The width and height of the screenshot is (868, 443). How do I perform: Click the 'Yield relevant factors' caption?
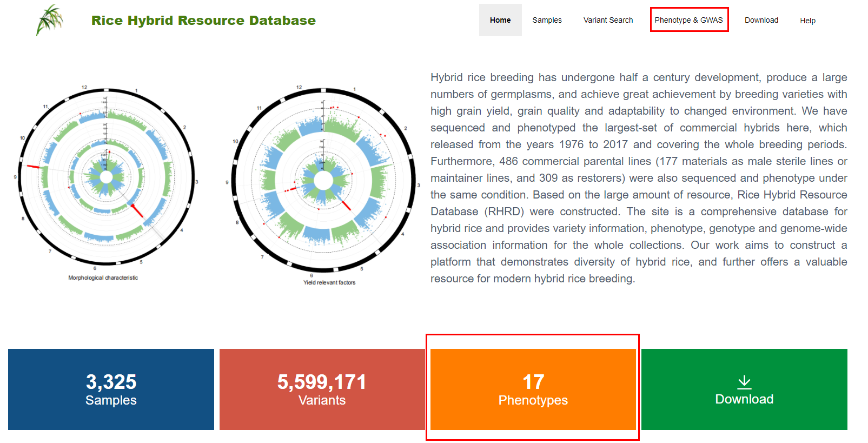[329, 282]
